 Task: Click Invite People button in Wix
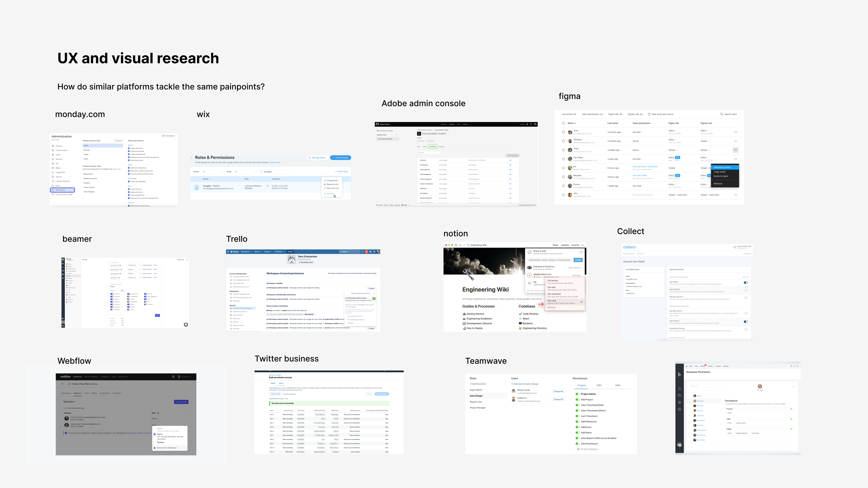coord(341,158)
